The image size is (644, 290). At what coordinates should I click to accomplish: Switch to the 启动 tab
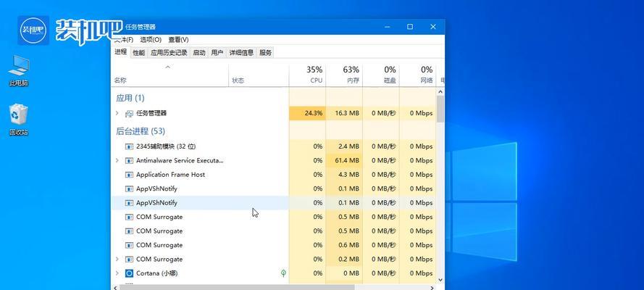(x=199, y=53)
